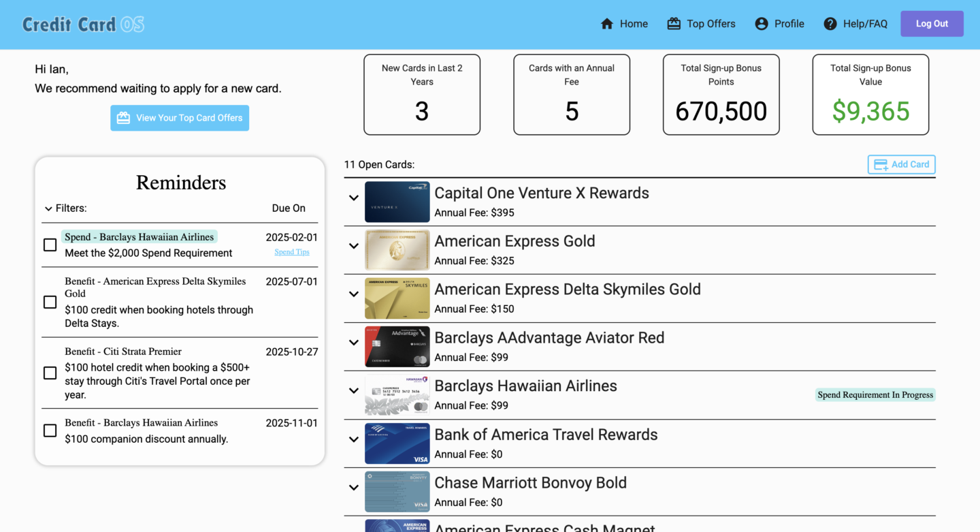Click the Capital One Venture X card image

pos(397,202)
